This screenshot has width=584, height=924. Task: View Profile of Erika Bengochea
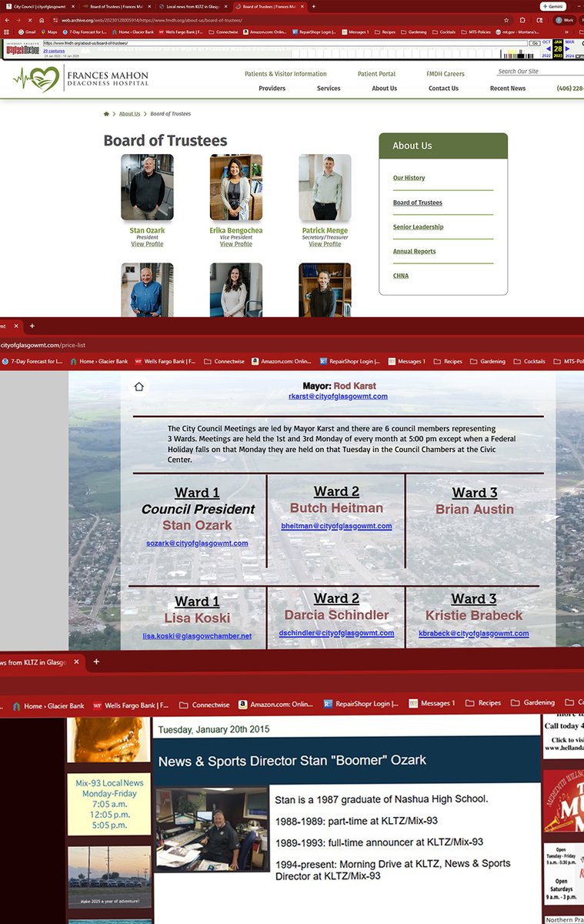(235, 244)
